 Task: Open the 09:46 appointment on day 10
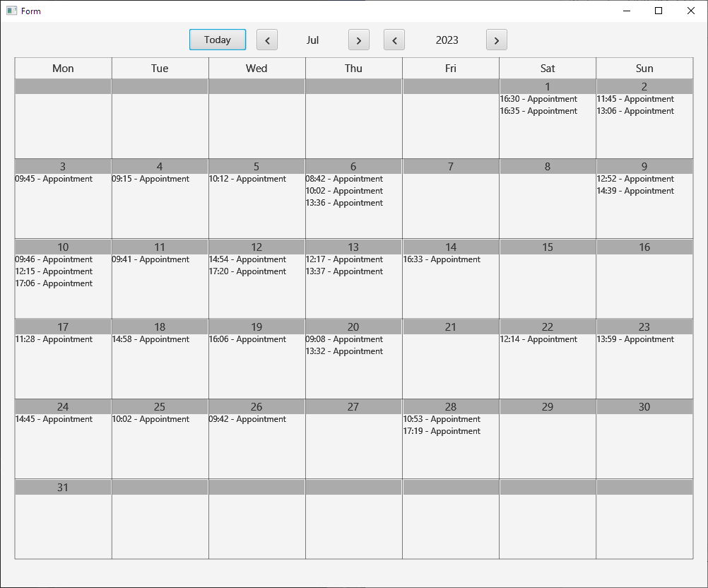(54, 259)
